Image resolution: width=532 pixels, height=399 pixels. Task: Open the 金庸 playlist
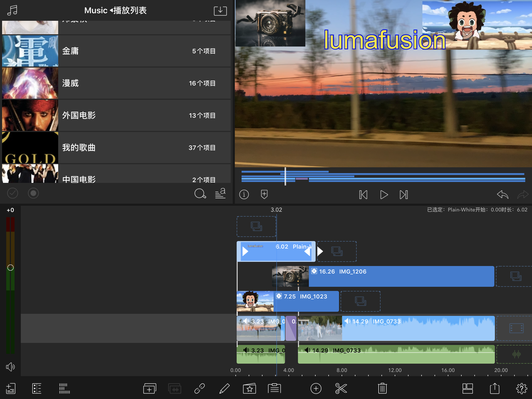tap(116, 51)
